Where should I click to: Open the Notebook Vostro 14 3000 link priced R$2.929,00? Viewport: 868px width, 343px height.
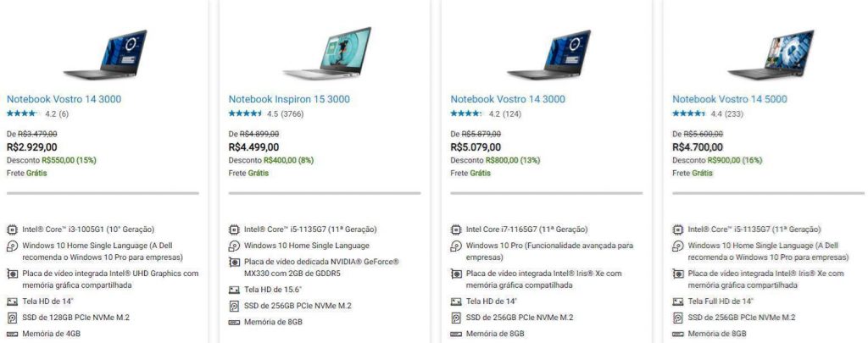[64, 99]
